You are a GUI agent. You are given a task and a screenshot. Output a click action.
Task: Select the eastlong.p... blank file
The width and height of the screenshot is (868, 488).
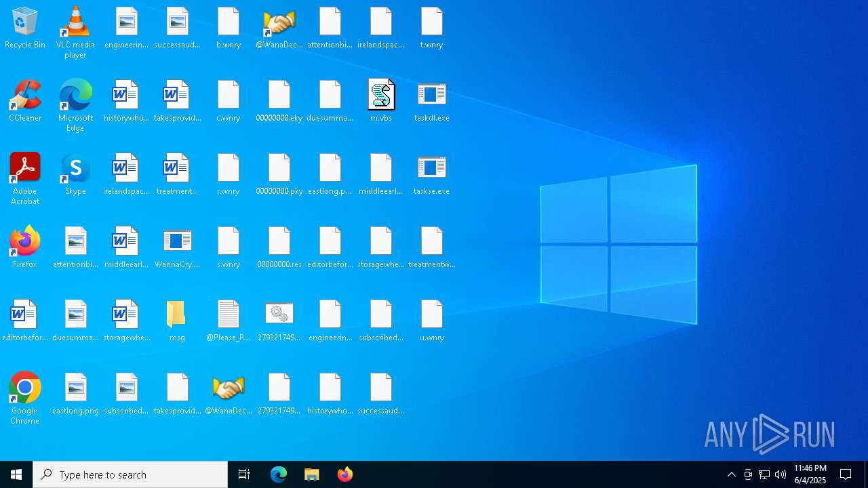(x=330, y=175)
